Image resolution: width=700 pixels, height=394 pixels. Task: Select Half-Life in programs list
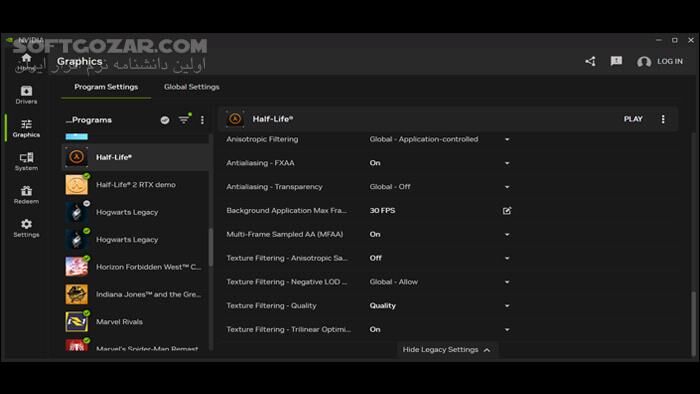click(x=135, y=157)
